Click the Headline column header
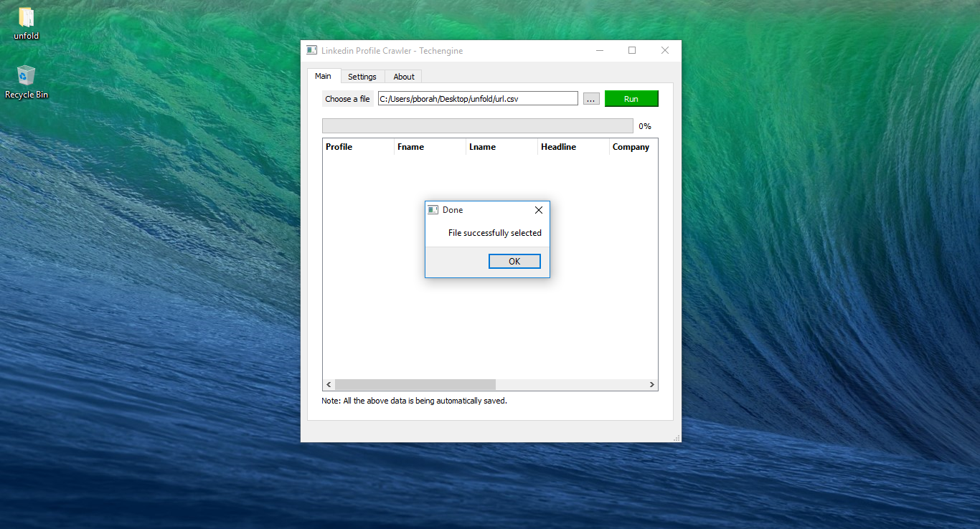Viewport: 980px width, 529px height. pos(573,147)
